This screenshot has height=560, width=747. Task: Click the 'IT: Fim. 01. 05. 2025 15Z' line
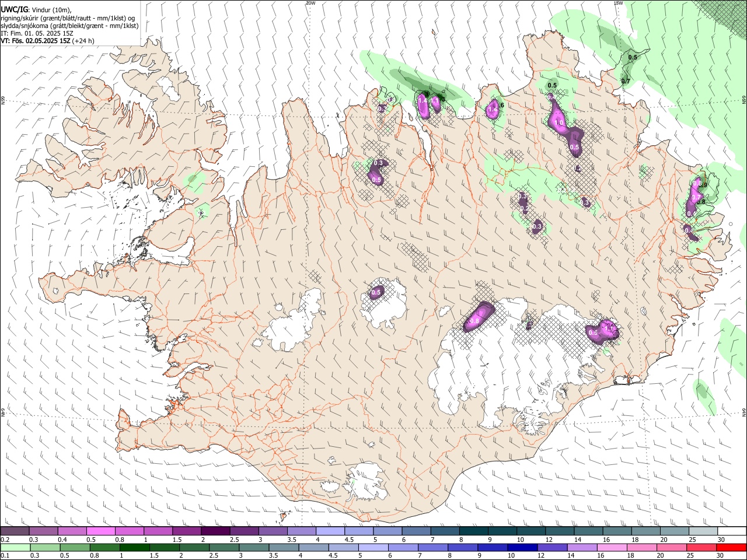pyautogui.click(x=36, y=33)
